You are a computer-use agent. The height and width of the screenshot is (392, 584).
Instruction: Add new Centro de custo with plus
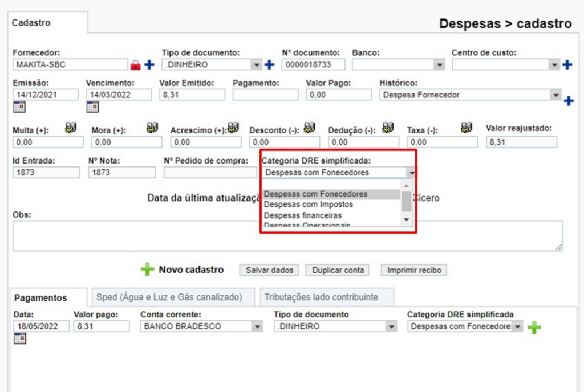coord(567,65)
